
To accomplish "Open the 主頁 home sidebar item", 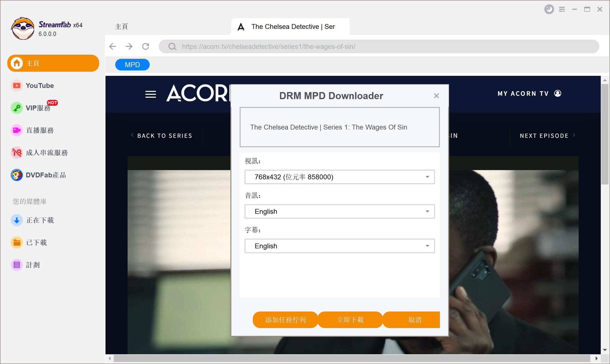I will (53, 63).
